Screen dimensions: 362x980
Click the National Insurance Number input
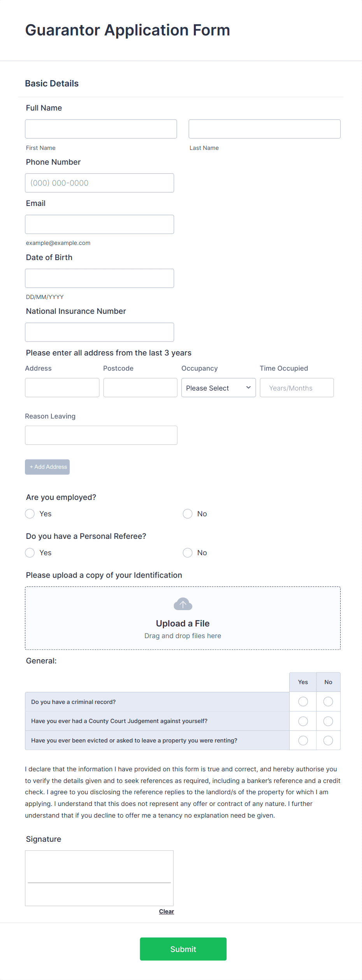pos(99,332)
